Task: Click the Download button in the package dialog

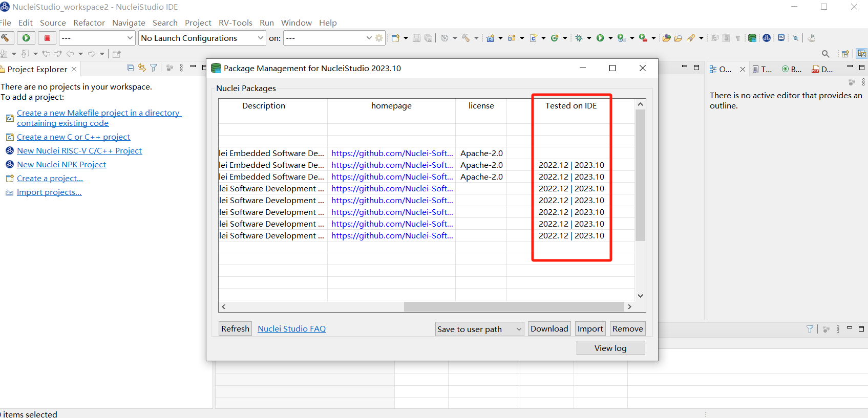Action: tap(549, 328)
